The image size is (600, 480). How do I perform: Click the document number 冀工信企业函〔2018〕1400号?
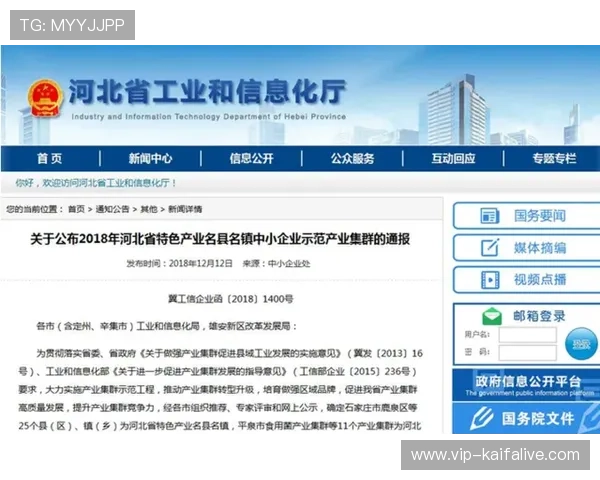[231, 299]
